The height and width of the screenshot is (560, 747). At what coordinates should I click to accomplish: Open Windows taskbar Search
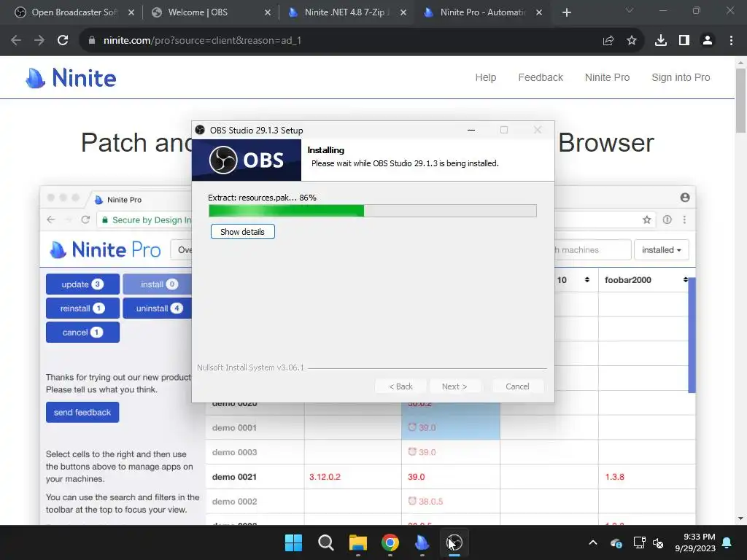[326, 542]
